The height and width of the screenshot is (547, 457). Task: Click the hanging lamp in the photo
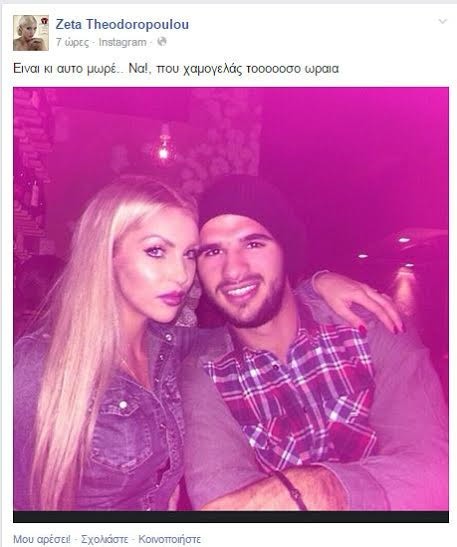(164, 144)
